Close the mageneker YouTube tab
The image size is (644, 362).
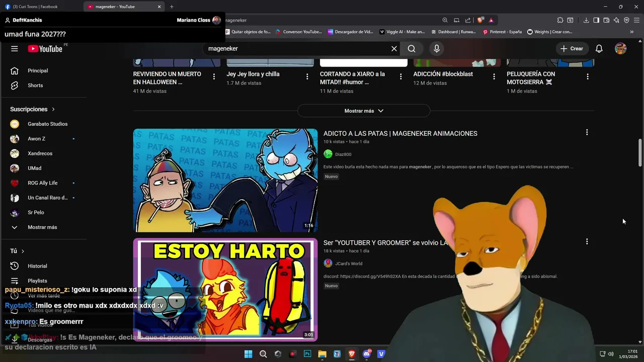pyautogui.click(x=159, y=7)
